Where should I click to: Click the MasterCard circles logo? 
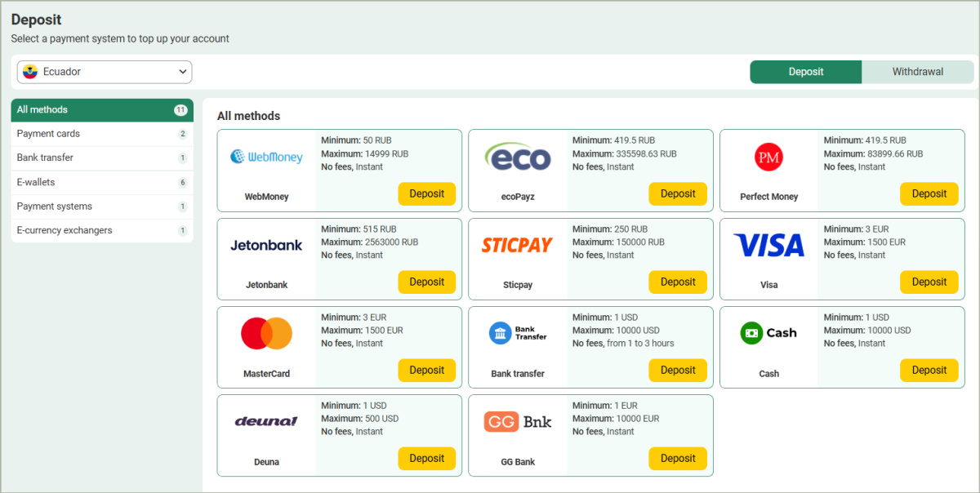point(266,333)
